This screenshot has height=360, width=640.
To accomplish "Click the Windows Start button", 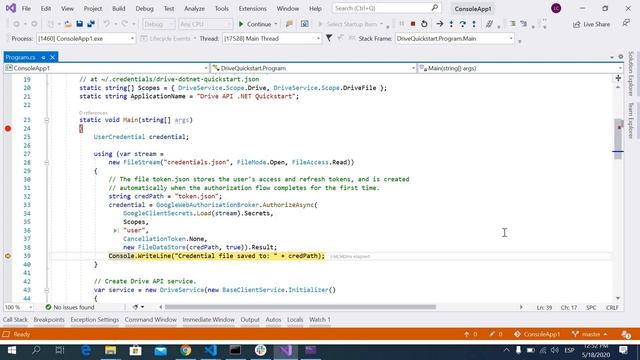I will pyautogui.click(x=11, y=350).
